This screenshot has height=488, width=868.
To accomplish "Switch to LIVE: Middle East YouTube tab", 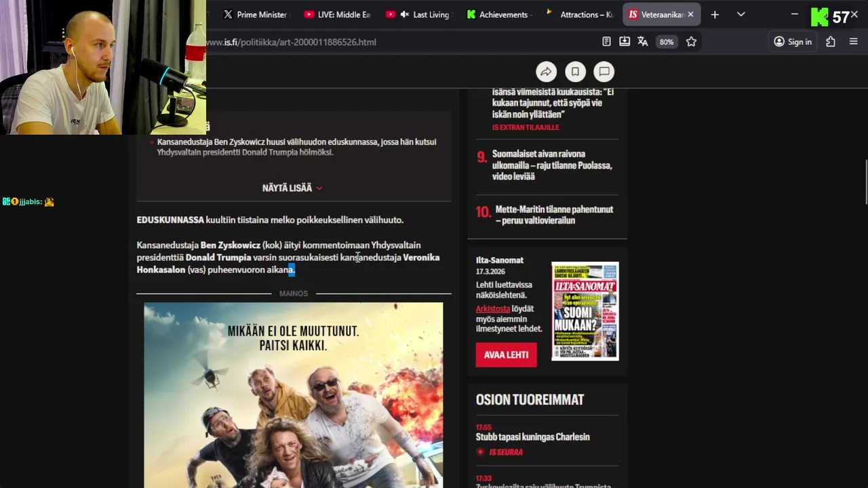I will click(x=337, y=14).
